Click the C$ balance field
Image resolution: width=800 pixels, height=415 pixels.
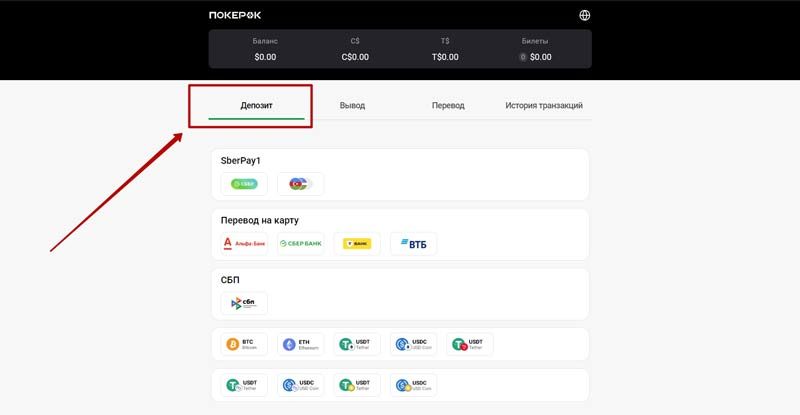pyautogui.click(x=355, y=49)
